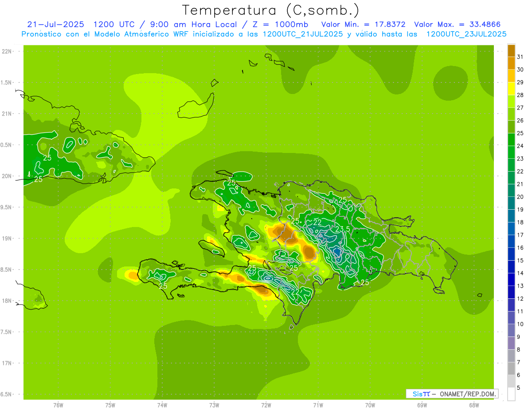Click colorbar label "18"
Viewport: 532px width, 411px height.
[x=520, y=222]
